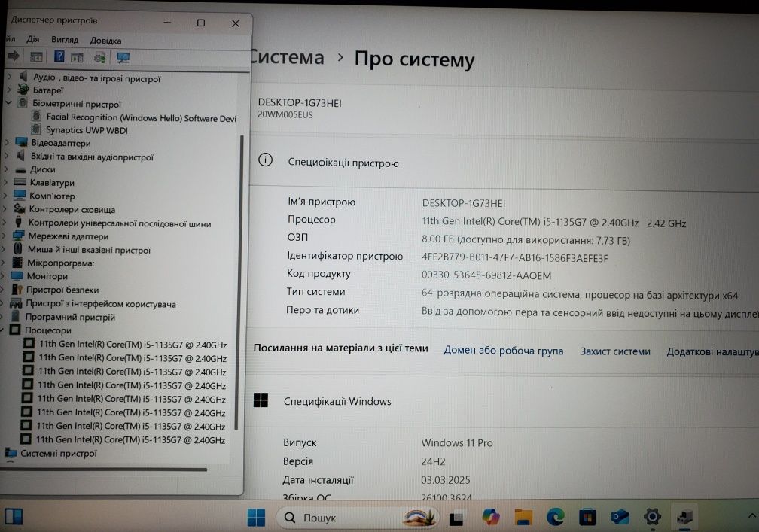Viewport: 759px width, 532px height.
Task: Click the Windows 11 Pro edition value
Action: [457, 442]
